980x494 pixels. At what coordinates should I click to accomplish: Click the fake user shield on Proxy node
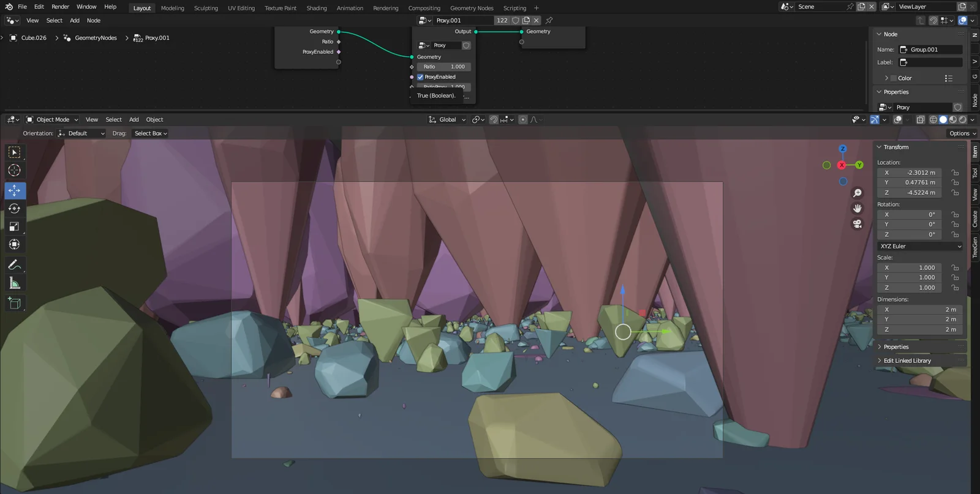466,45
